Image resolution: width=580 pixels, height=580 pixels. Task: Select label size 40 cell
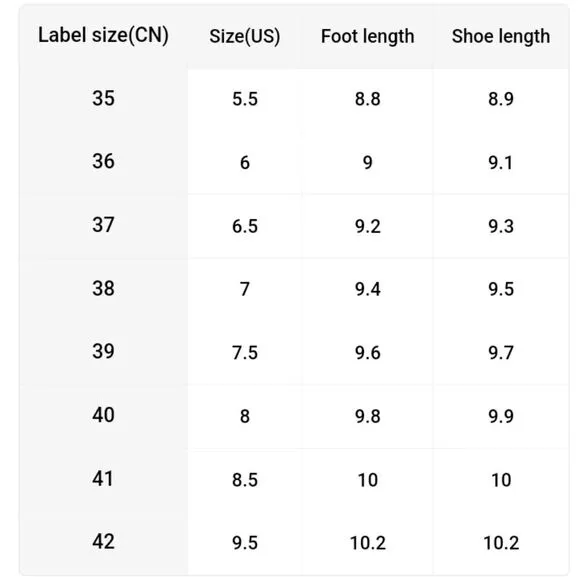(x=103, y=415)
